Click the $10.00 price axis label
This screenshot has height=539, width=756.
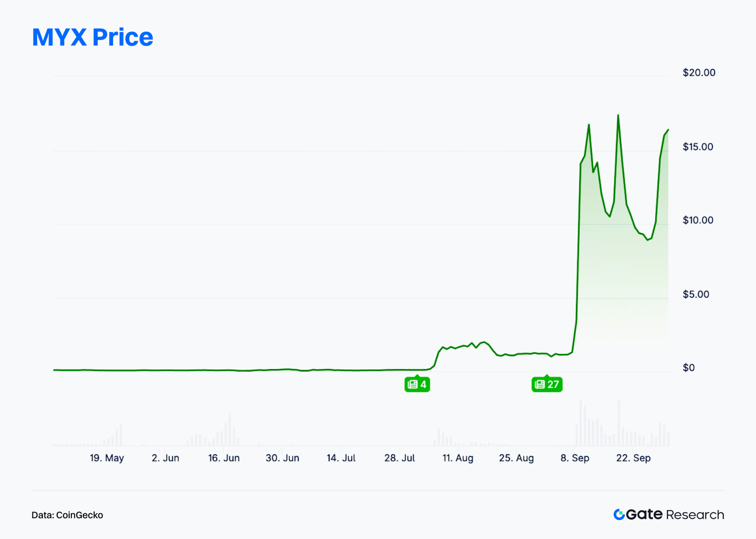point(698,220)
